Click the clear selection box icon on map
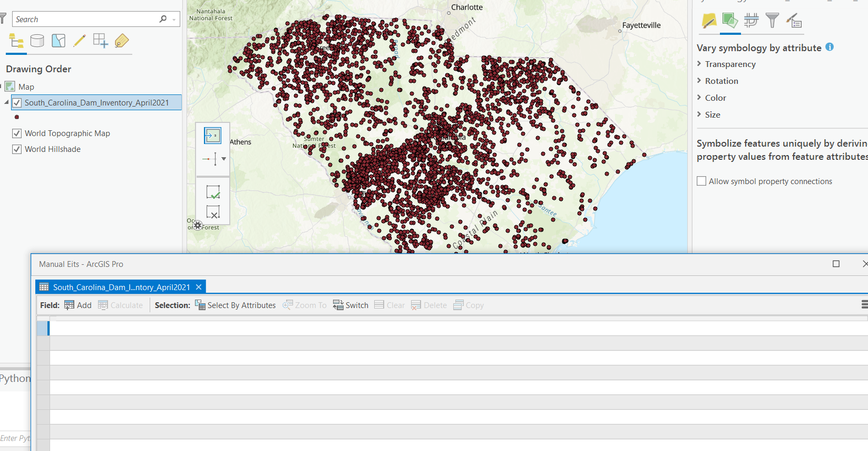The image size is (868, 451). 213,212
